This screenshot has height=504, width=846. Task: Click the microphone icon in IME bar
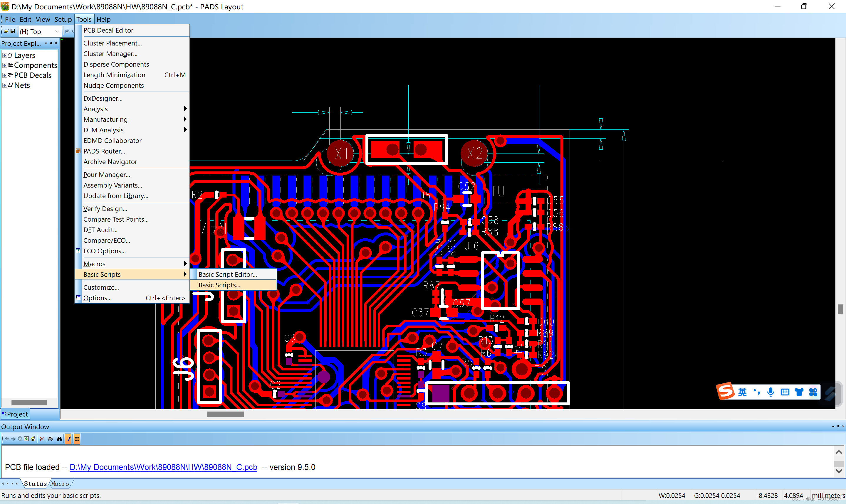pyautogui.click(x=770, y=392)
